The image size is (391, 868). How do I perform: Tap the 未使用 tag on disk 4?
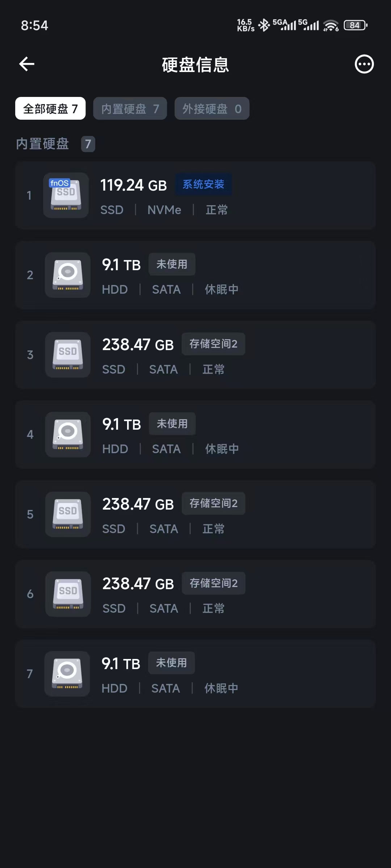[172, 424]
